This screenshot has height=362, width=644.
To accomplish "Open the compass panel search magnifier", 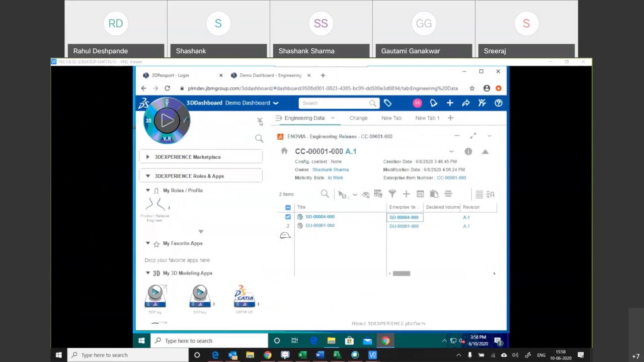I will tap(259, 138).
